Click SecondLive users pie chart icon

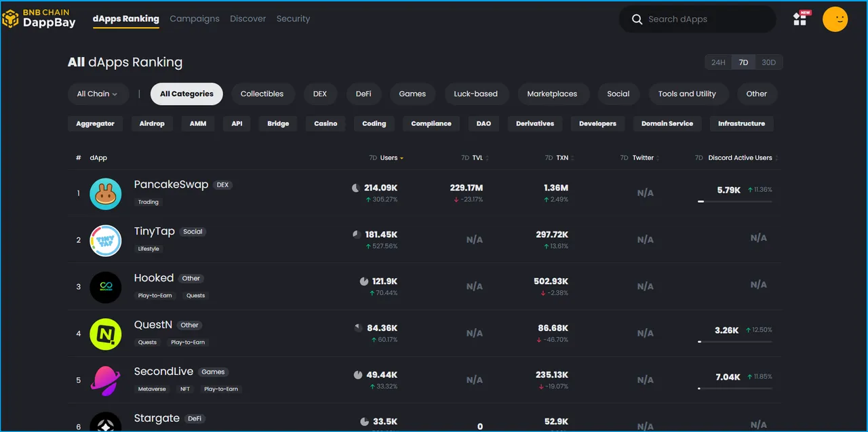[358, 374]
